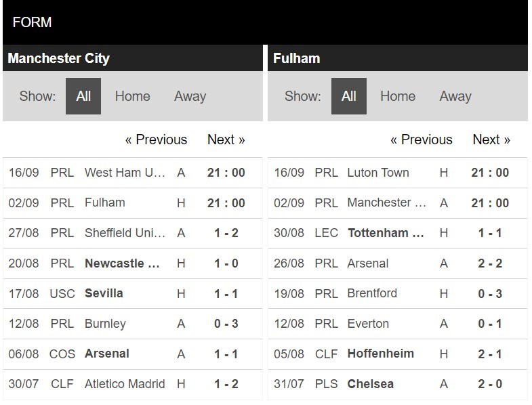Go to Next Fulham matches

tap(491, 140)
